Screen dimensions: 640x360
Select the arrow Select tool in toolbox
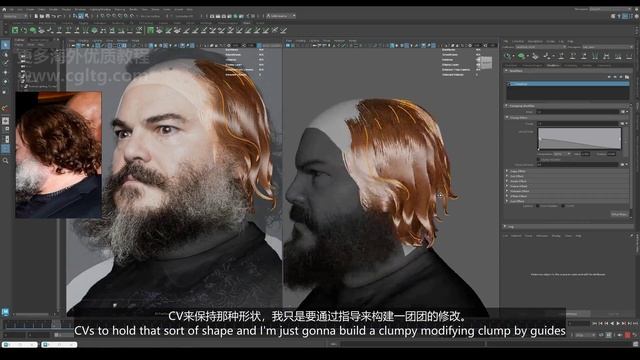(5, 44)
